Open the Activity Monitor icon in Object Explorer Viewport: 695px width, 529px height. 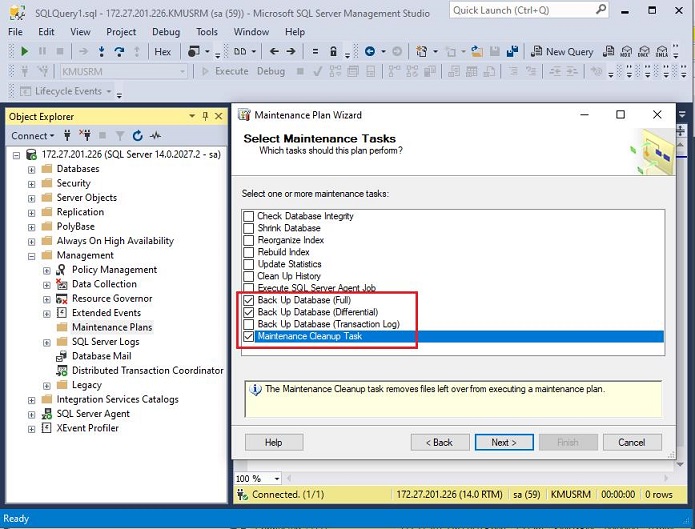pyautogui.click(x=156, y=136)
